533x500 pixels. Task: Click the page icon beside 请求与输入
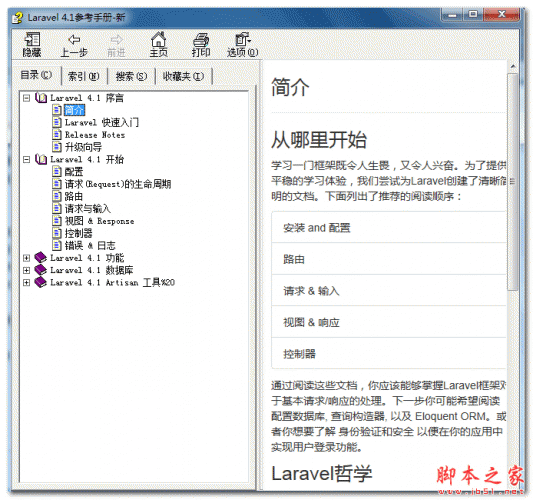[x=57, y=208]
